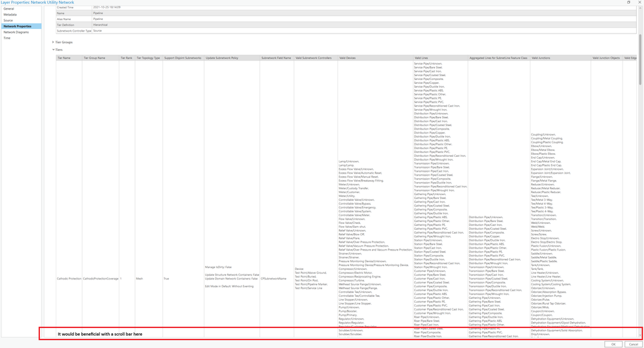Click the vertical scrollbar thumb
Image resolution: width=644 pixels, height=348 pixels.
[x=640, y=59]
